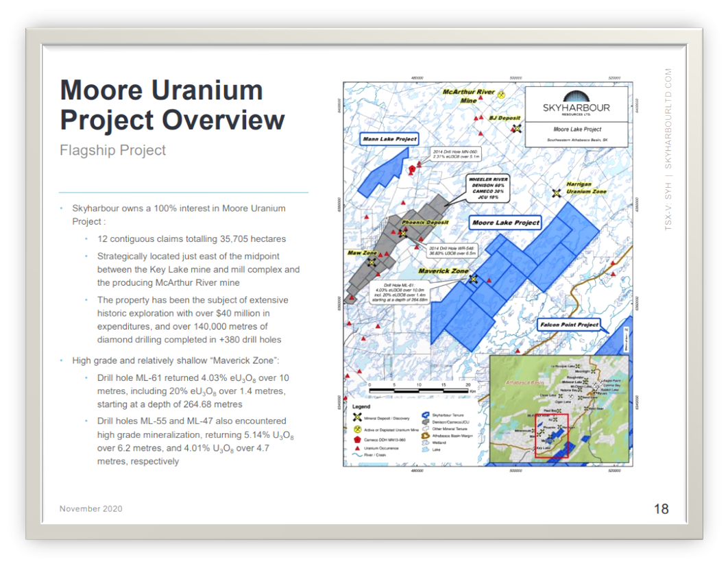Click the blue Mann Lake tenure polygon
This screenshot has width=728, height=568.
coord(385,174)
